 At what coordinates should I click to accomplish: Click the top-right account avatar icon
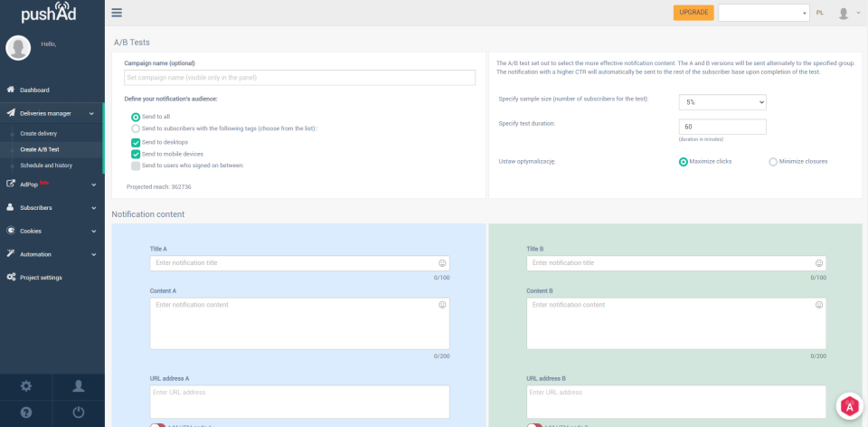coord(843,13)
